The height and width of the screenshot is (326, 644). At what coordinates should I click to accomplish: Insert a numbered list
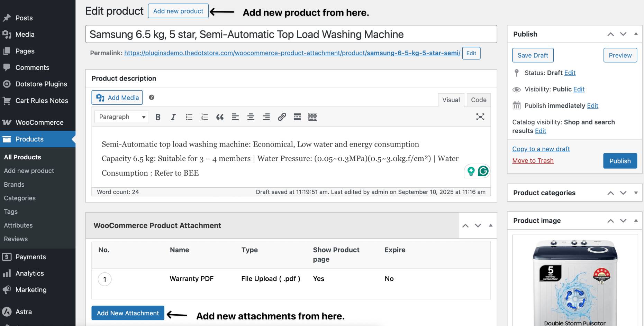coord(204,117)
